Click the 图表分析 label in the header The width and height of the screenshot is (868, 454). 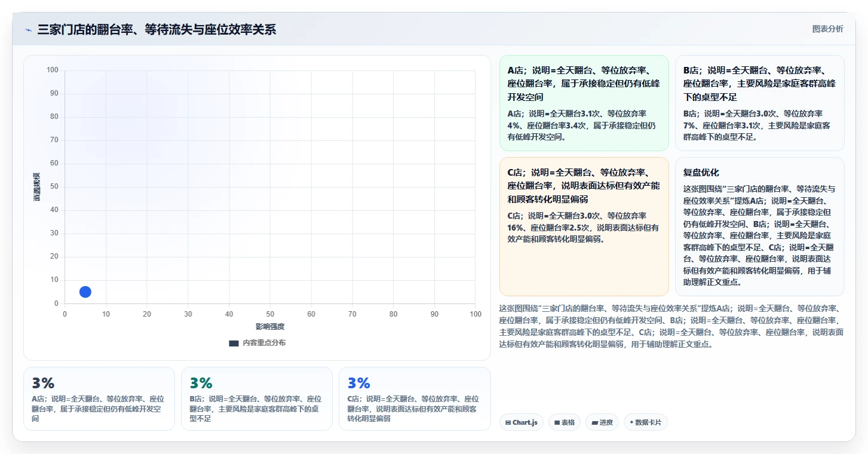click(827, 29)
